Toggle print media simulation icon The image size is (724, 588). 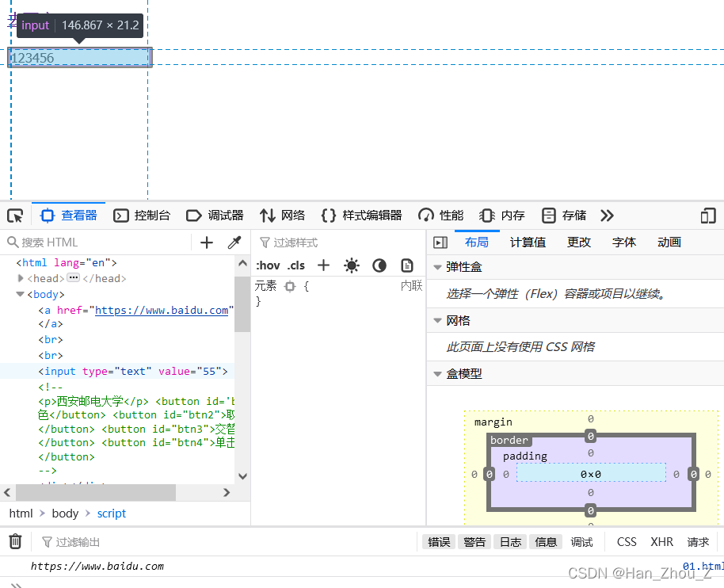pos(407,265)
